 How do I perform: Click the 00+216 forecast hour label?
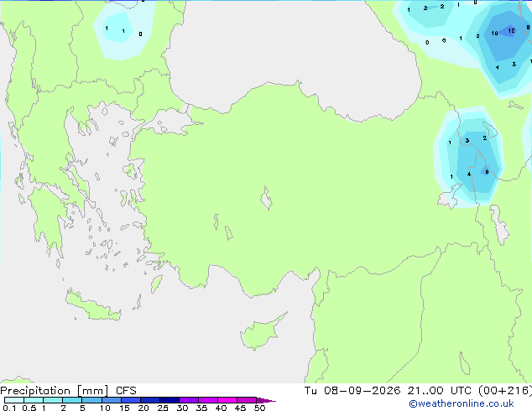pyautogui.click(x=505, y=391)
